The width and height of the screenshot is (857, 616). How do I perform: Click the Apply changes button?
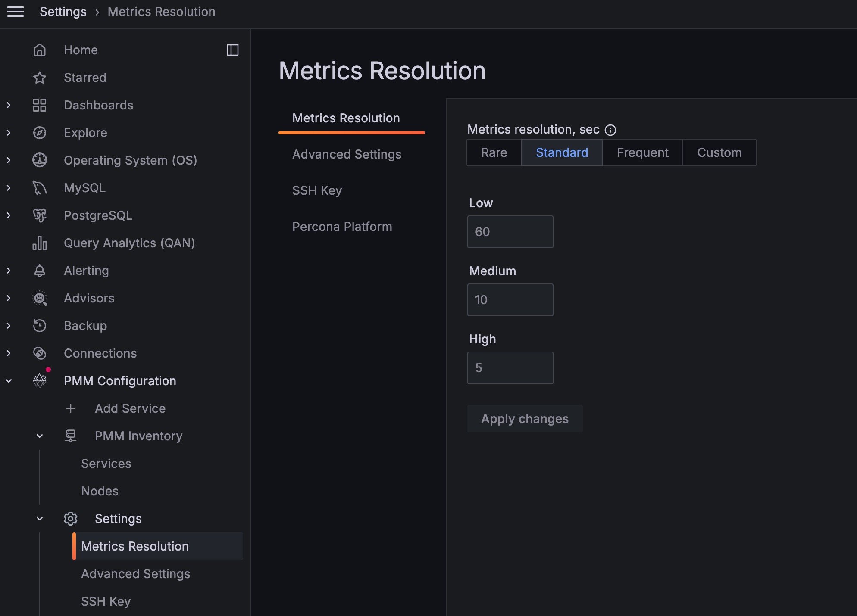pyautogui.click(x=525, y=419)
